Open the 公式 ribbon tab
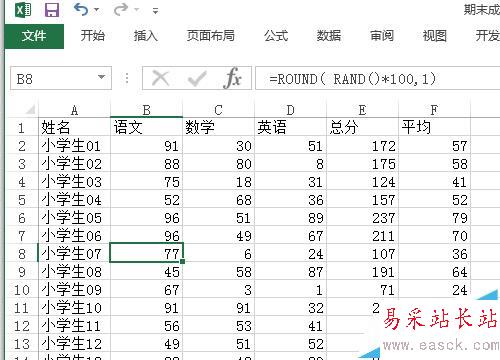 276,36
